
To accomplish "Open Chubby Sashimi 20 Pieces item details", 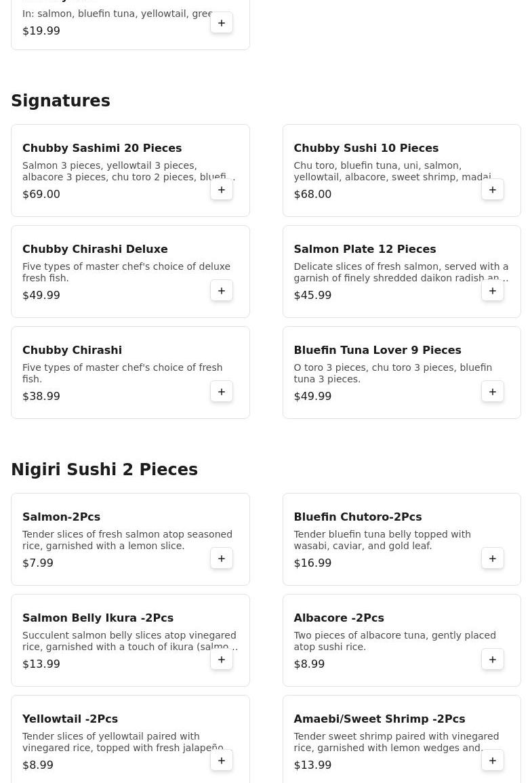I will (102, 148).
